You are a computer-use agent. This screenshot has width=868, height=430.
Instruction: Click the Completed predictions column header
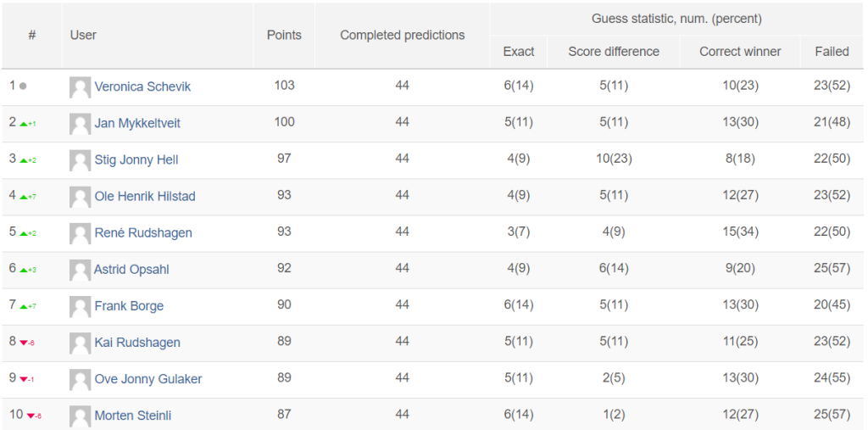point(403,36)
